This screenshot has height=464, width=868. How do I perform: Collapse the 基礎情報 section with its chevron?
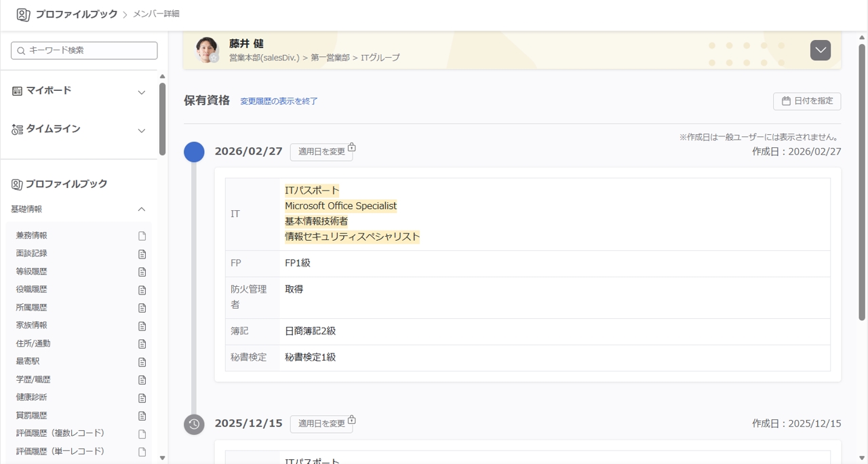click(142, 209)
